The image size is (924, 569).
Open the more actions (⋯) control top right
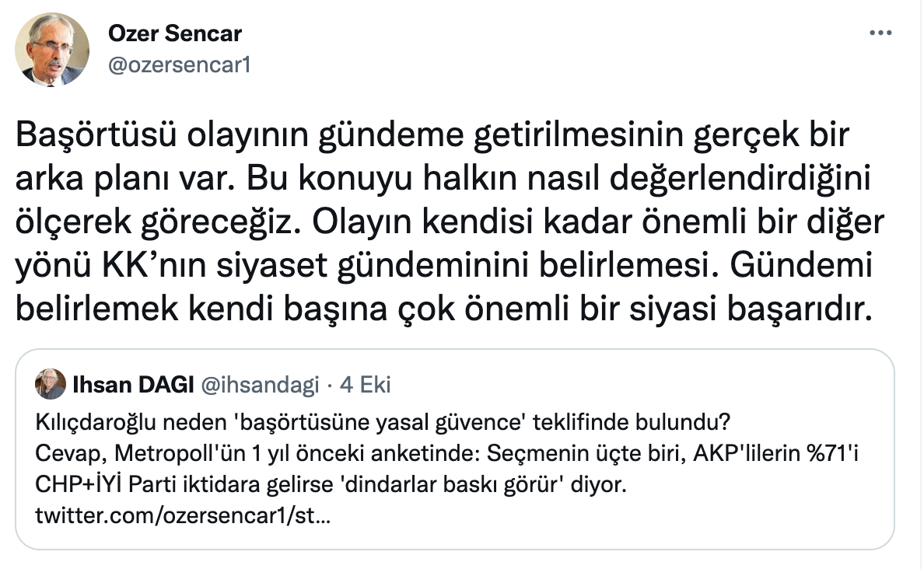pyautogui.click(x=881, y=32)
